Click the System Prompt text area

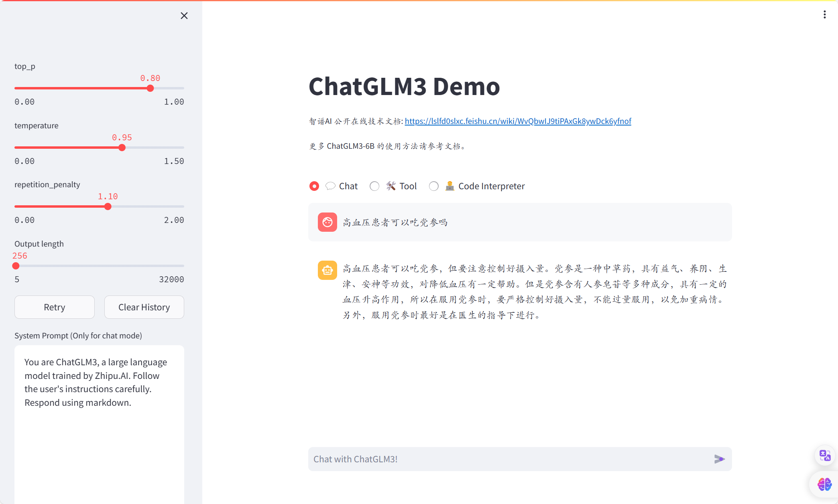[x=99, y=421]
